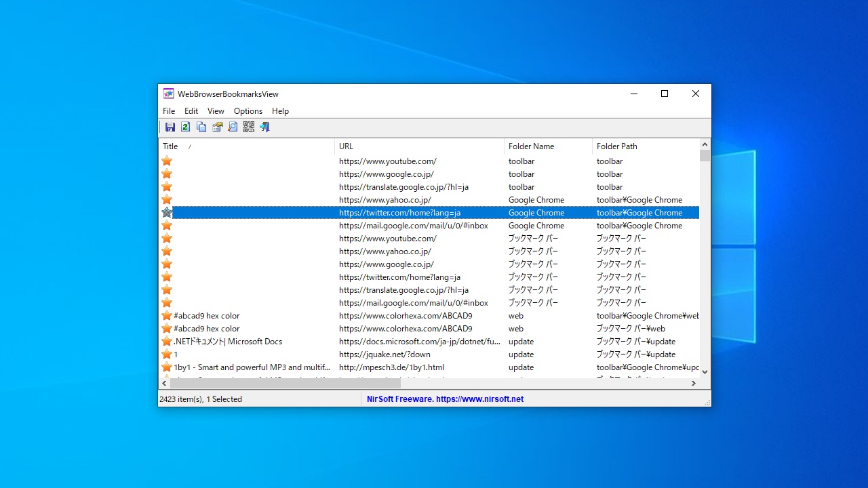
Task: Click the https://docs.microsoft.com/ja-jp/dotnet URL cell
Action: [x=420, y=342]
